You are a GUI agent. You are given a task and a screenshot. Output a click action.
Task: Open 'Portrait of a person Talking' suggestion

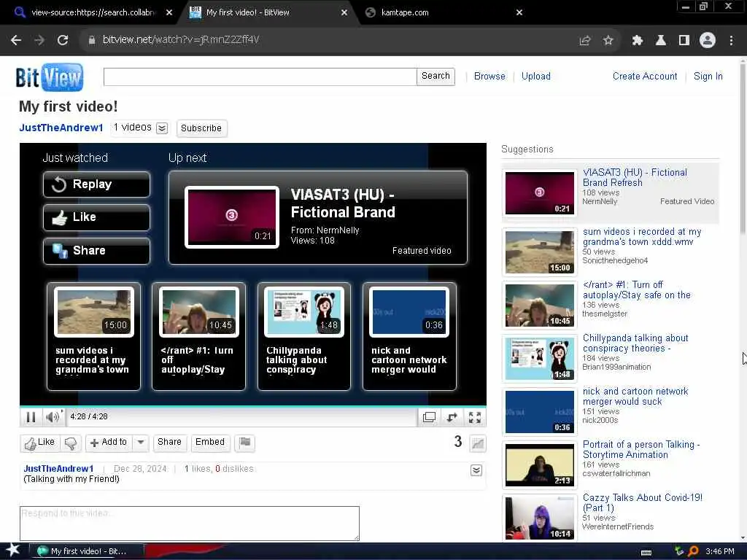coord(640,449)
